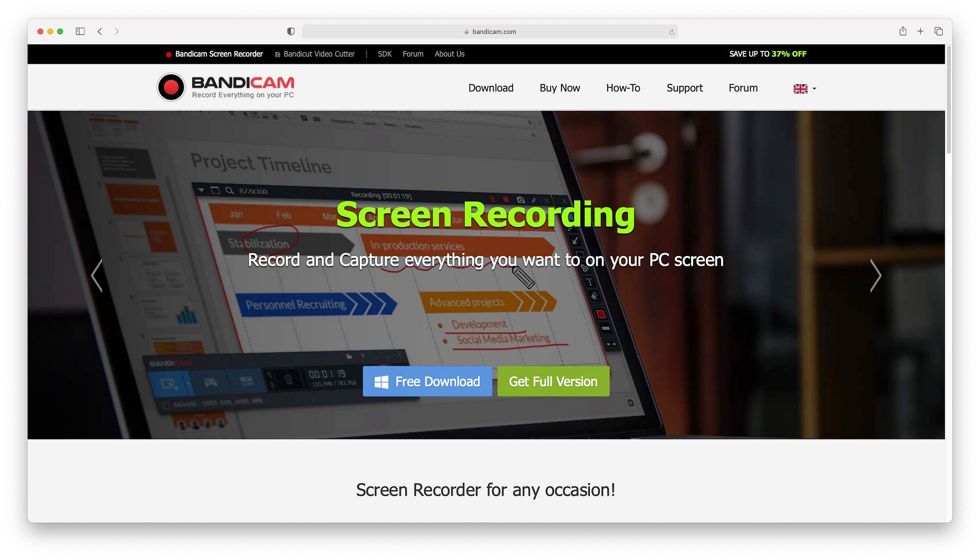
Task: Click the Buy Now link
Action: 559,88
